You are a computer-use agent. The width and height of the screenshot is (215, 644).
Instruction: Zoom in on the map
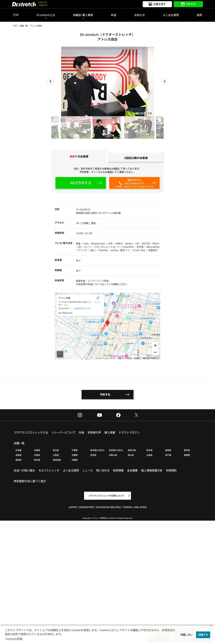[155, 345]
